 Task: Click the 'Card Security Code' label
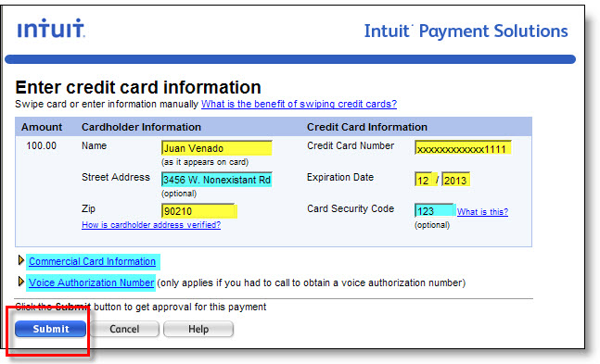(351, 208)
